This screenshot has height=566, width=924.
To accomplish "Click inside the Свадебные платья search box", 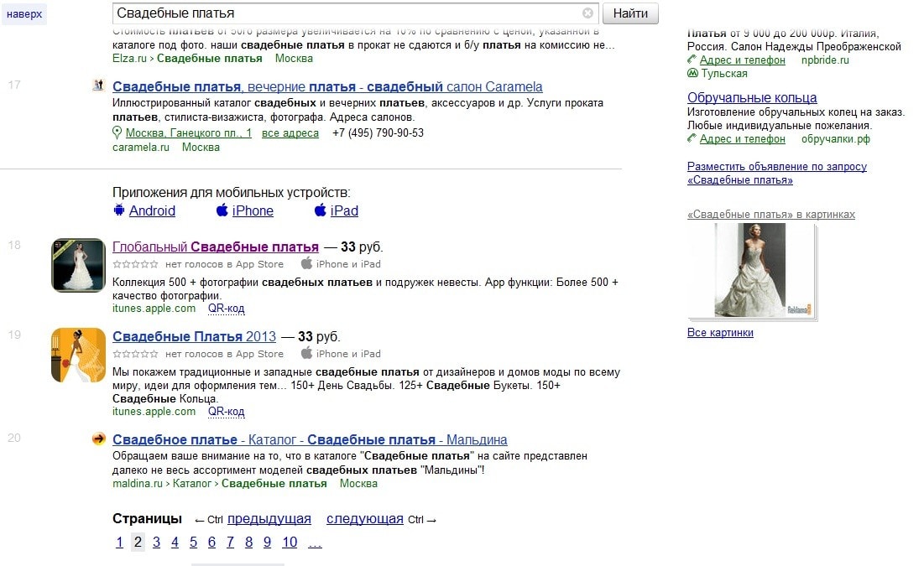I will (x=344, y=13).
